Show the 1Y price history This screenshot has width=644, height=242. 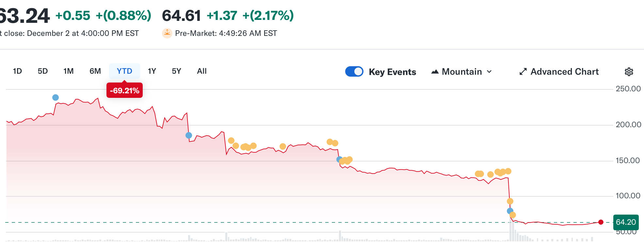tap(152, 71)
